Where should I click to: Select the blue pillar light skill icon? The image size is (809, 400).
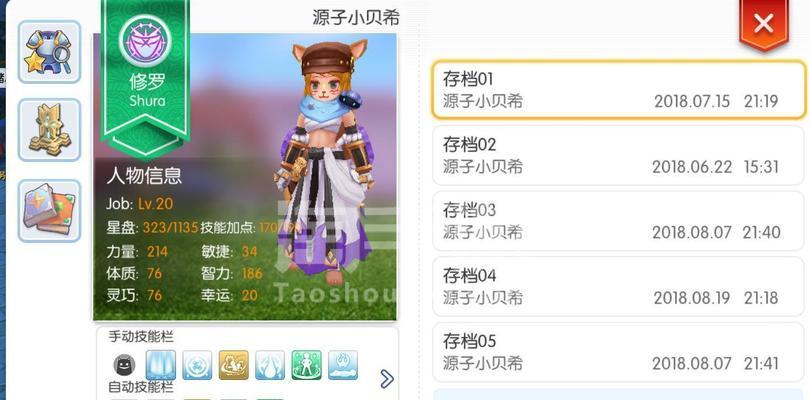pos(161,365)
